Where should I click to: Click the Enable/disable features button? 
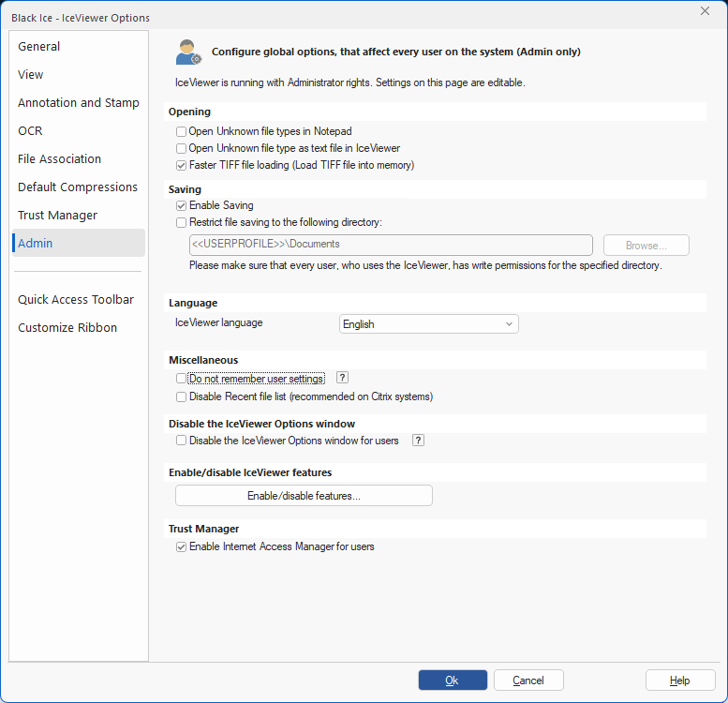pyautogui.click(x=304, y=496)
